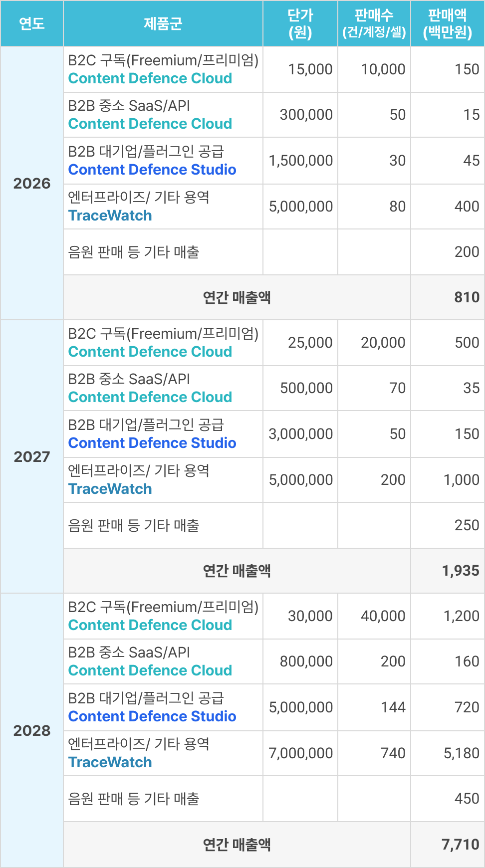Select the 2026 year cell
This screenshot has width=485, height=868.
coord(32,184)
